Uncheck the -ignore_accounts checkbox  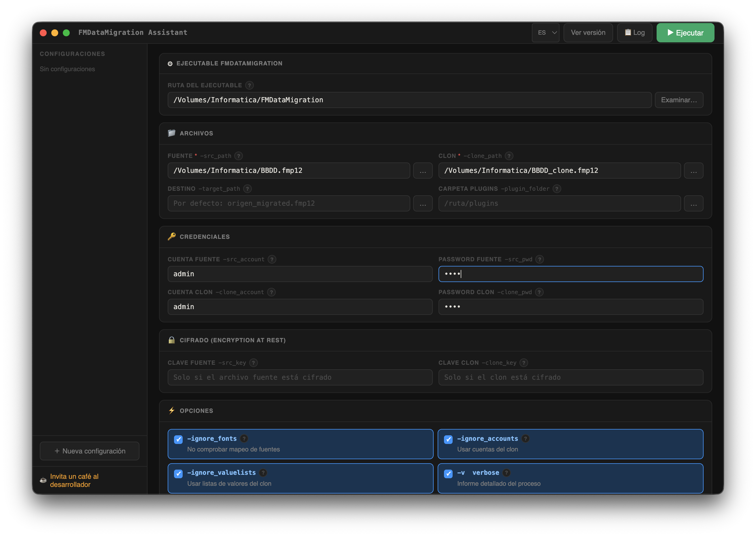click(448, 440)
